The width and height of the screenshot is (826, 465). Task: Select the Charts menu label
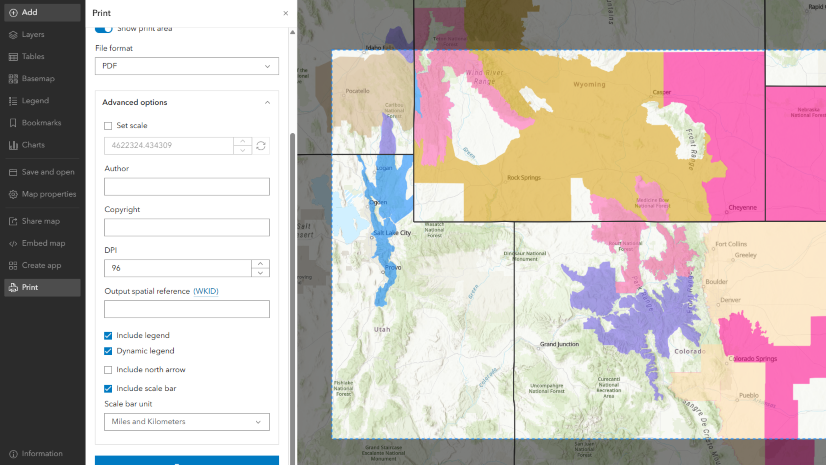pos(33,145)
